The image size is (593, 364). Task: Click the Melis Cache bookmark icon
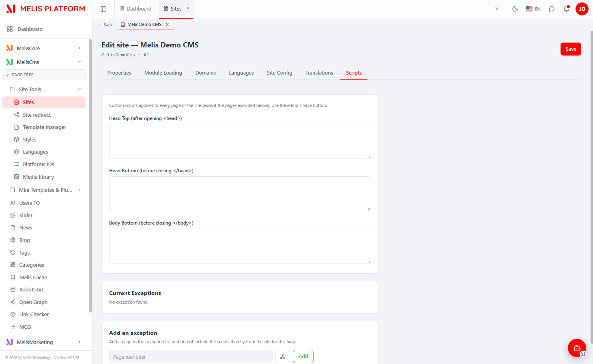[13, 278]
